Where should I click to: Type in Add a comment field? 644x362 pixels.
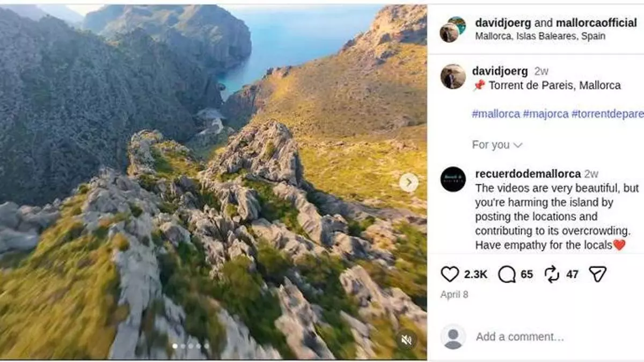click(x=519, y=337)
